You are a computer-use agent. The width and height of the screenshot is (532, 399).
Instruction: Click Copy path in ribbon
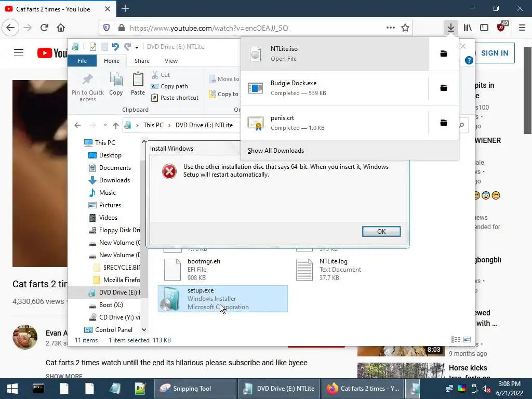click(x=169, y=86)
